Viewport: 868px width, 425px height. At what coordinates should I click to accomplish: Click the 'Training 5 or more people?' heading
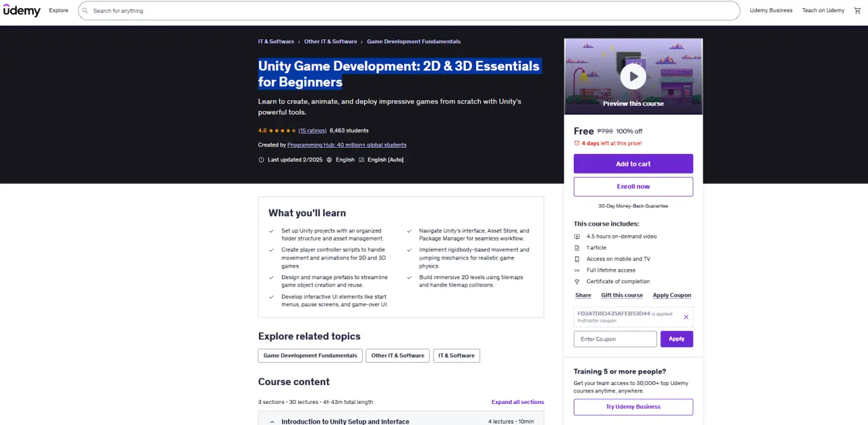(x=620, y=371)
